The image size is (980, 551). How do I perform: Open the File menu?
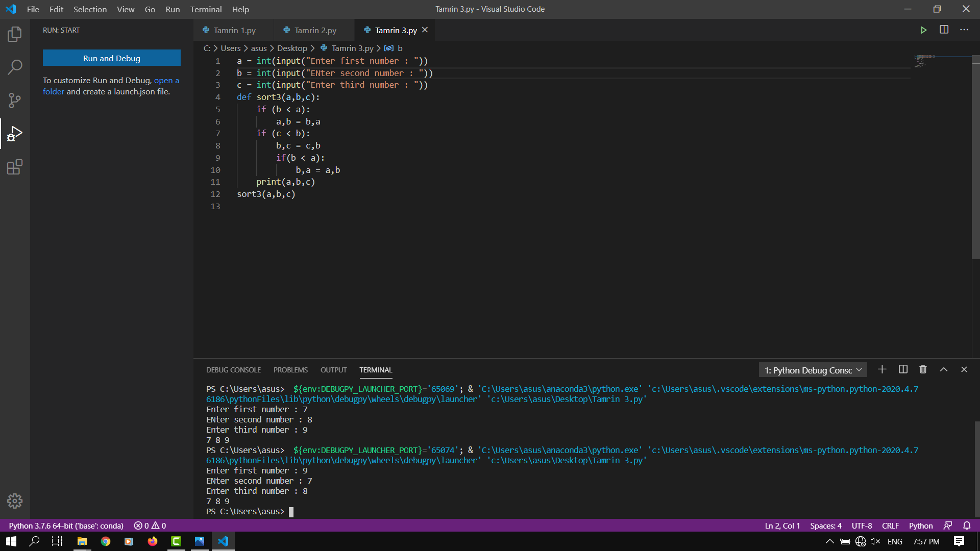tap(33, 9)
